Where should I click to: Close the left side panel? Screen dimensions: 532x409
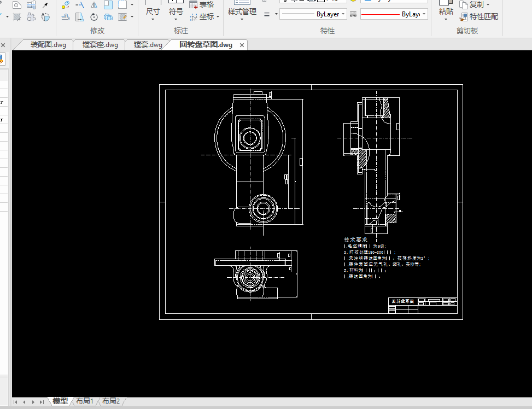pyautogui.click(x=3, y=45)
